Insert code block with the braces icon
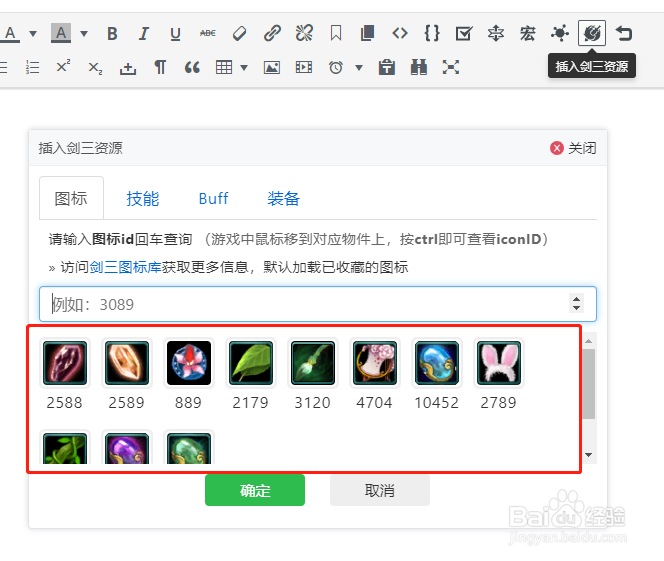 [432, 33]
